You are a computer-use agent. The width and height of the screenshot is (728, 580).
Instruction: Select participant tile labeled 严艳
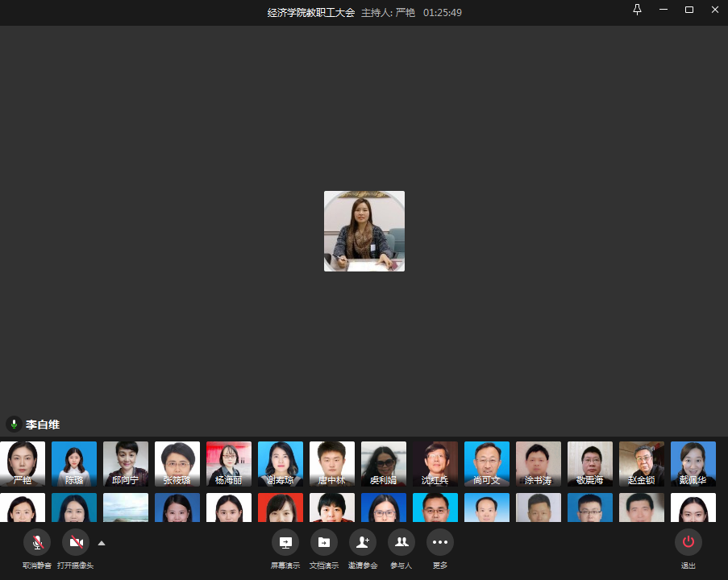(x=23, y=463)
